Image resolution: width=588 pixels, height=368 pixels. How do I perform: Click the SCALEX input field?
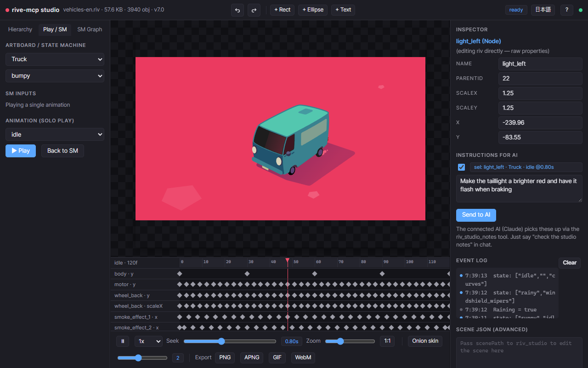coord(540,93)
